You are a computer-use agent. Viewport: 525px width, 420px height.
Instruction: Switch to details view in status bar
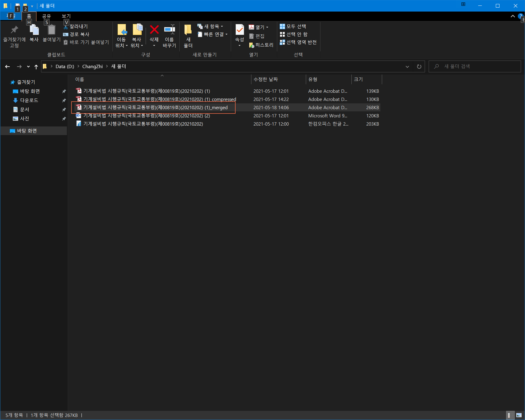pos(510,415)
